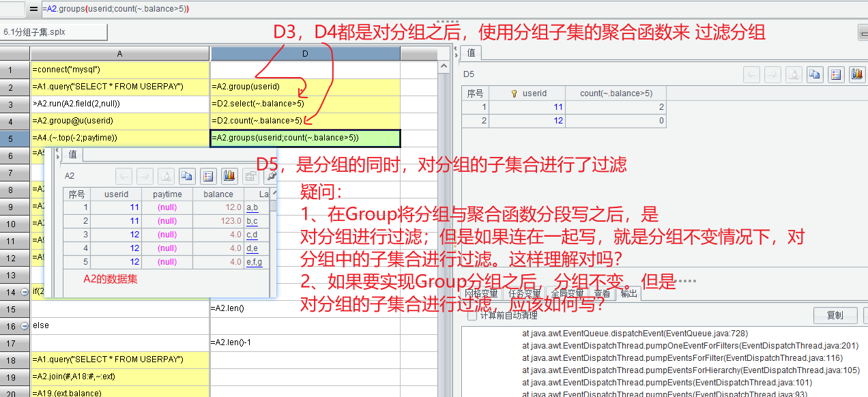The image size is (868, 397).
Task: Click the paytime column header in A2 panel
Action: 167,194
